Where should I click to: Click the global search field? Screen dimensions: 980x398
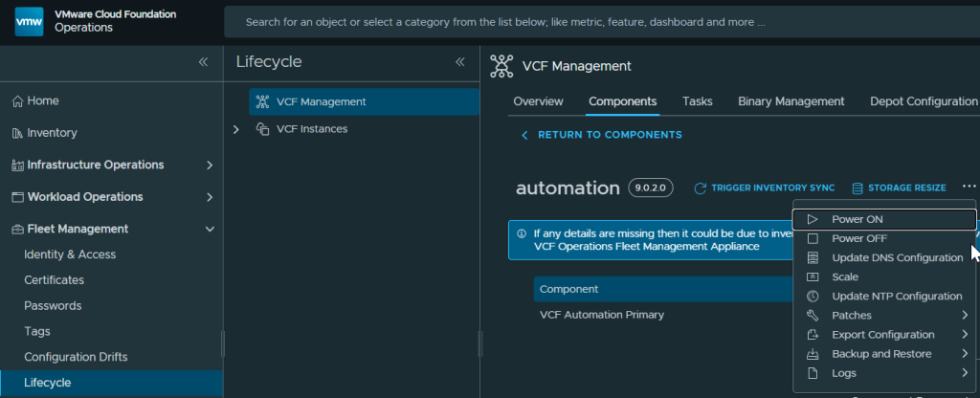click(x=593, y=22)
